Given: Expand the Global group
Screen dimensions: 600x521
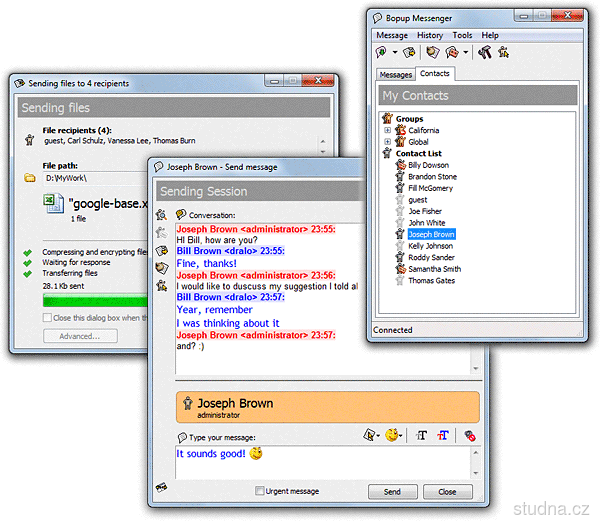Looking at the screenshot, I should [x=387, y=142].
